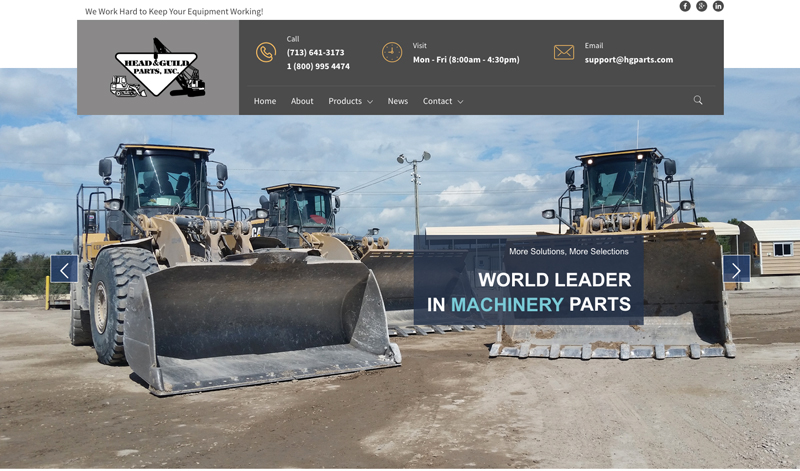Expand the Contact dropdown menu
The height and width of the screenshot is (471, 800).
(438, 101)
